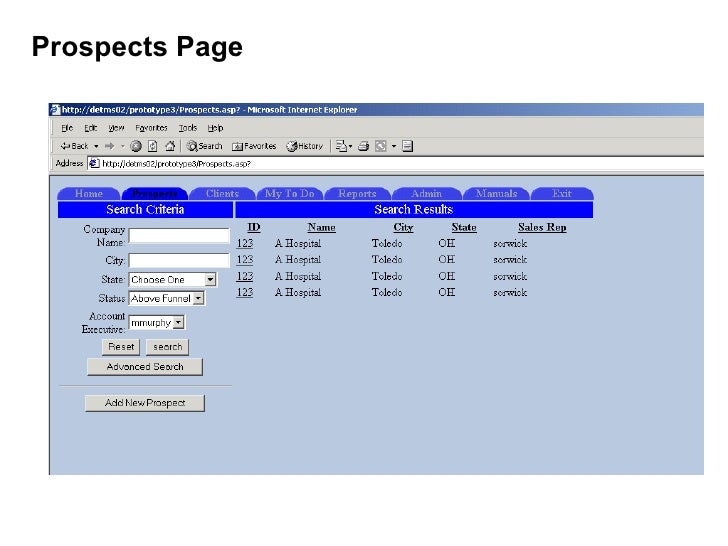Switch to the My To Do tab

click(x=289, y=194)
